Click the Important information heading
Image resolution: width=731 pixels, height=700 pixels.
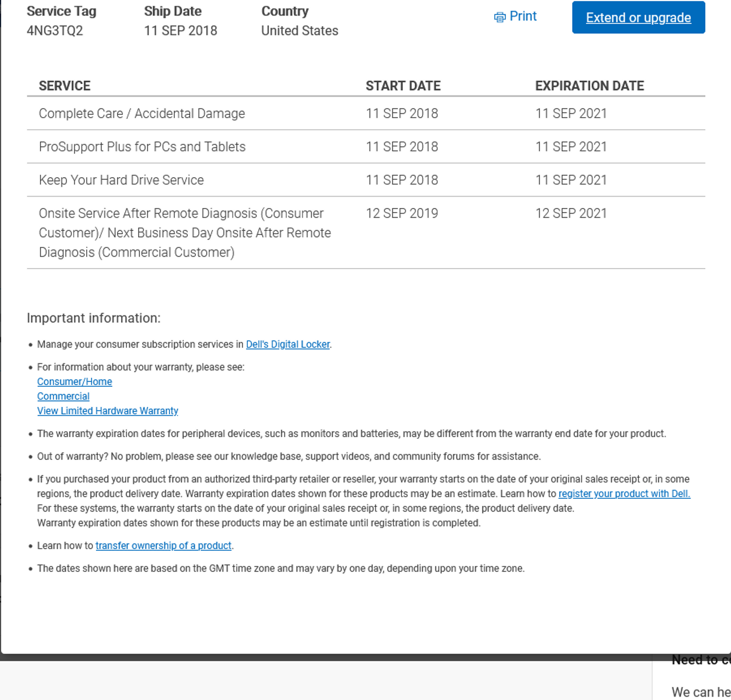pos(94,318)
